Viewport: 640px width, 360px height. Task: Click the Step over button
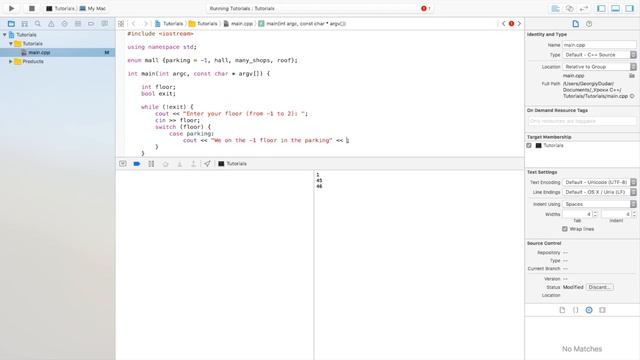(x=165, y=164)
